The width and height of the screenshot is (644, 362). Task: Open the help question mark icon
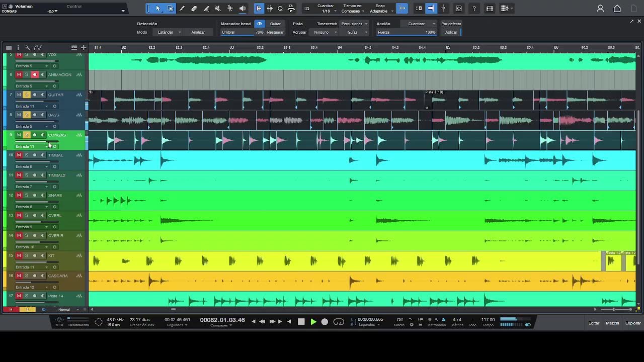[474, 9]
